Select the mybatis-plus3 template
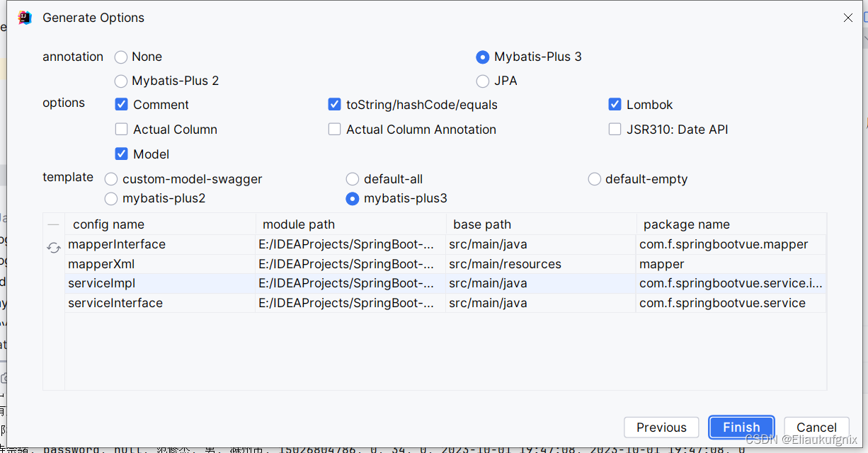The image size is (868, 453). tap(352, 198)
